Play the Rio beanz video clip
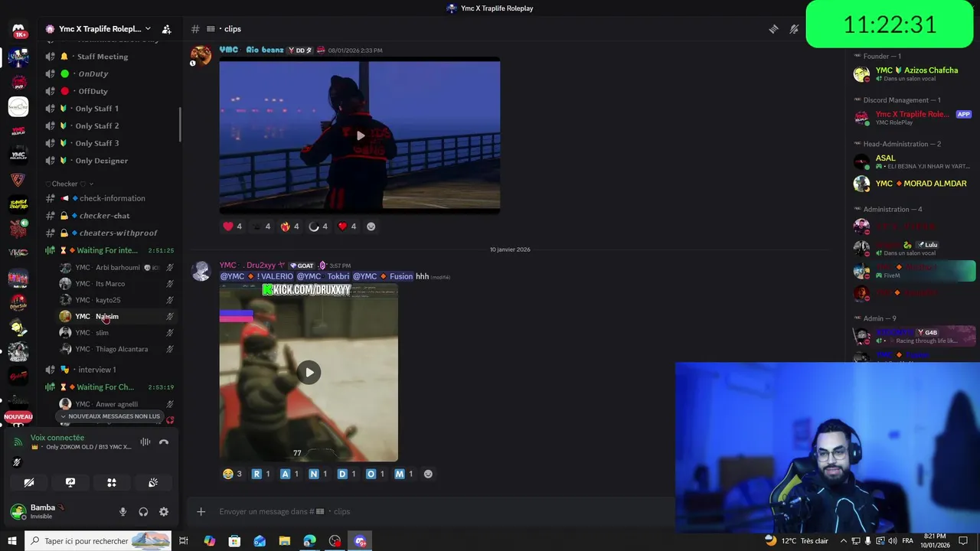This screenshot has height=551, width=980. [x=360, y=135]
